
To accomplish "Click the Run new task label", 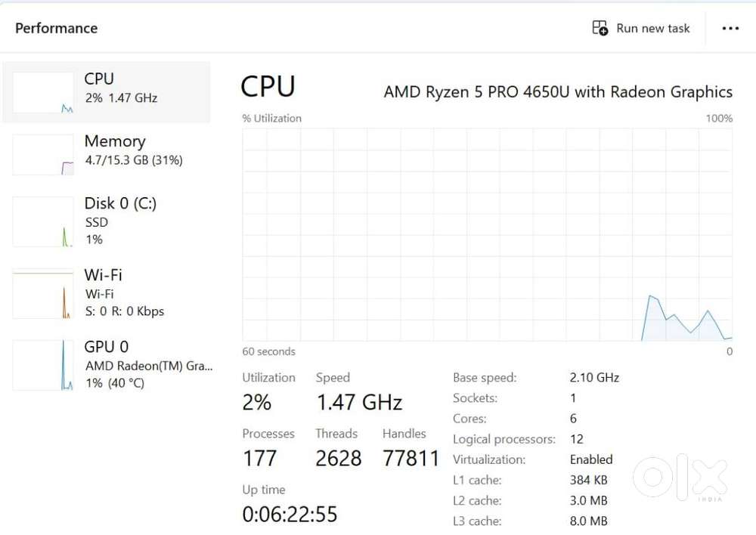I will 653,29.
